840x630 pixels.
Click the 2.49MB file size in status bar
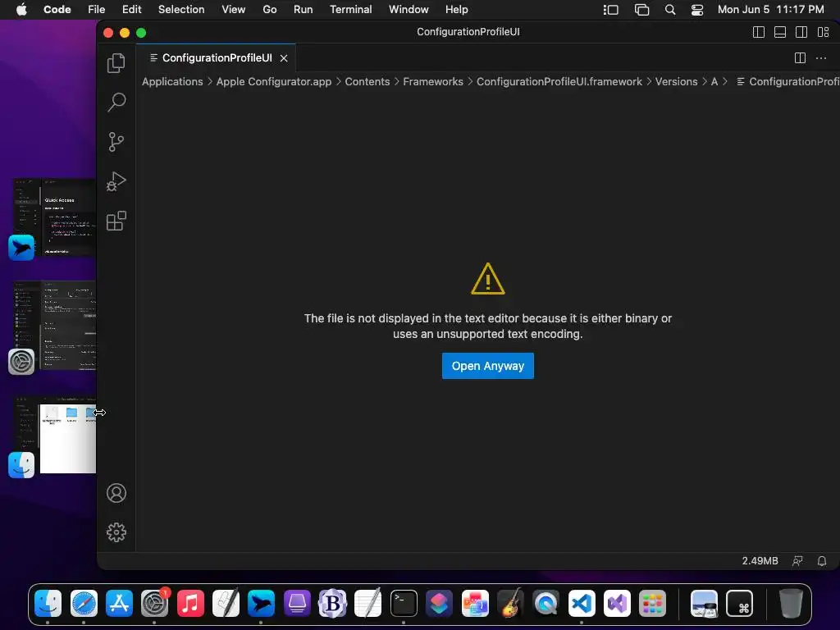click(x=760, y=561)
